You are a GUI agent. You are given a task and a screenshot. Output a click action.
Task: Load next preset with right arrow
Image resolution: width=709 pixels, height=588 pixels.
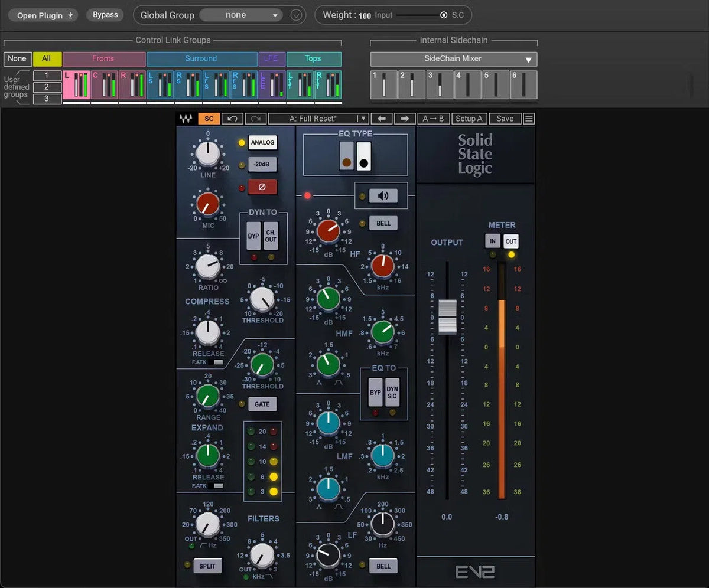[x=405, y=119]
